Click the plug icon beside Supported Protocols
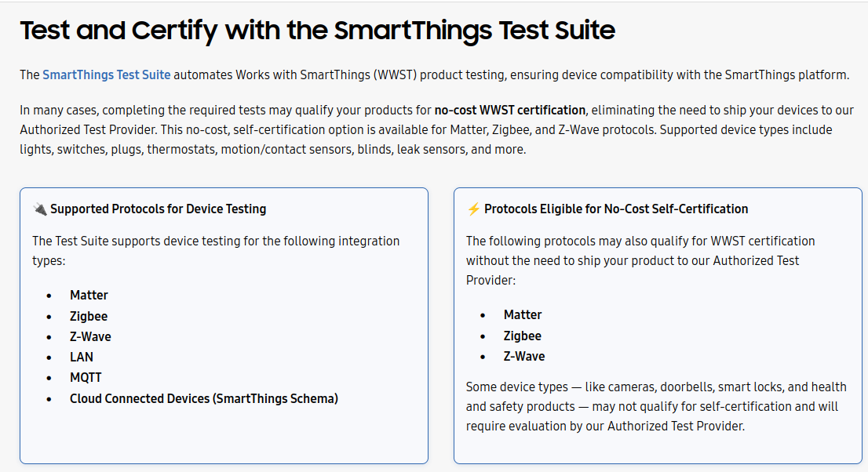Image resolution: width=868 pixels, height=472 pixels. 40,209
